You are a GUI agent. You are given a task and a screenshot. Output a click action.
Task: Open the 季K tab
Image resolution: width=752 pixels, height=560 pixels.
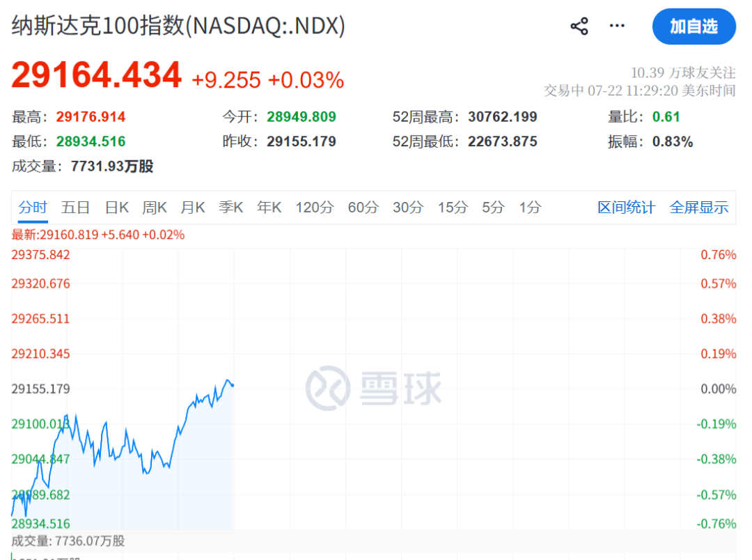pos(230,208)
